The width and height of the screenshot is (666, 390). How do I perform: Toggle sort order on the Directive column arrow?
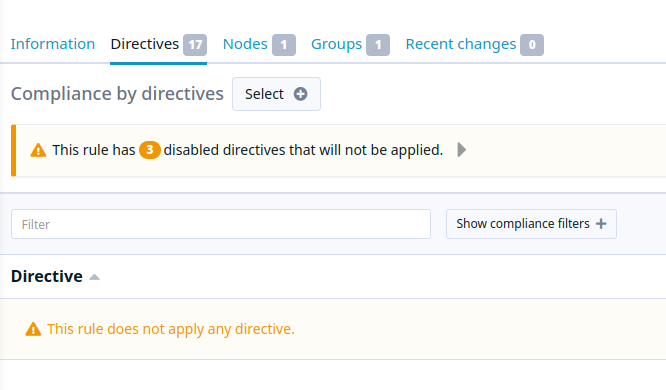click(x=94, y=277)
